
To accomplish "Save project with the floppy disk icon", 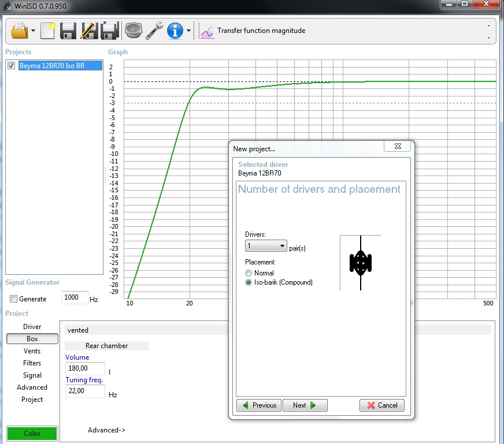I will [68, 31].
